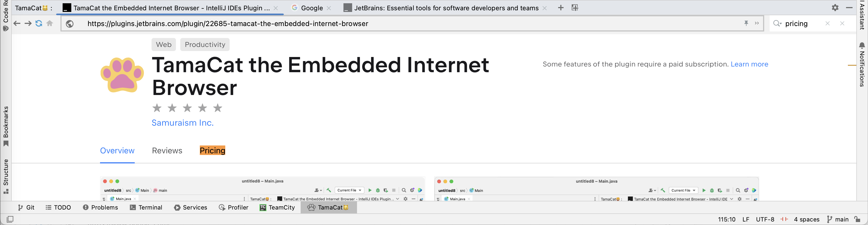Open the Learn more subscription link
Image resolution: width=868 pixels, height=225 pixels.
pyautogui.click(x=749, y=64)
